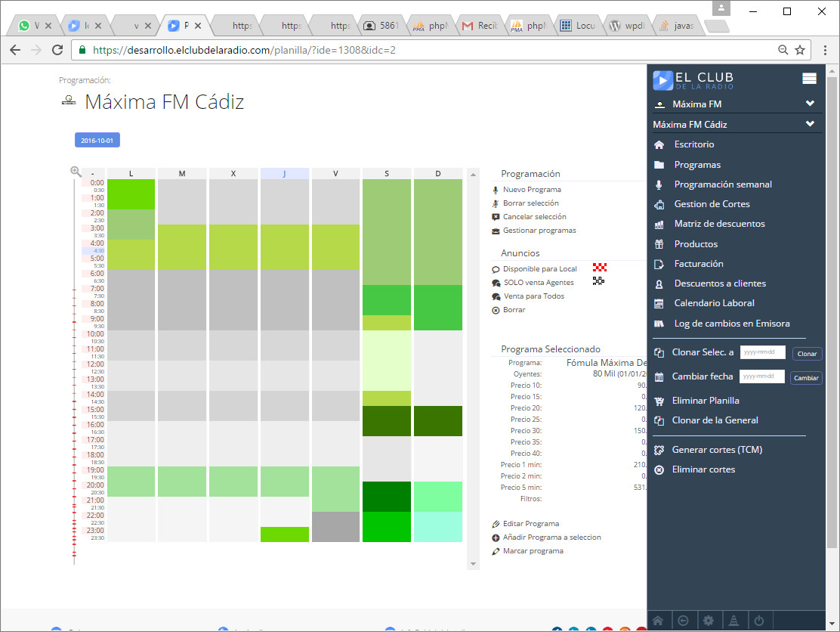Click Gestionar programas link

point(539,231)
